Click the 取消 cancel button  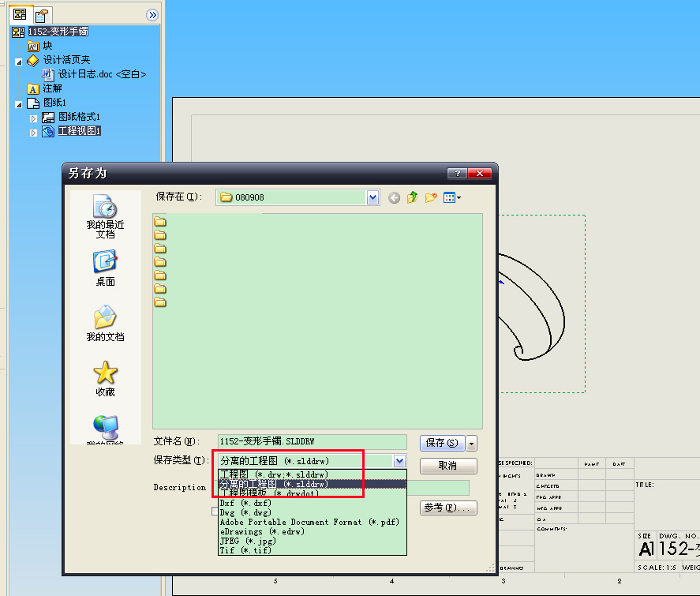[448, 466]
